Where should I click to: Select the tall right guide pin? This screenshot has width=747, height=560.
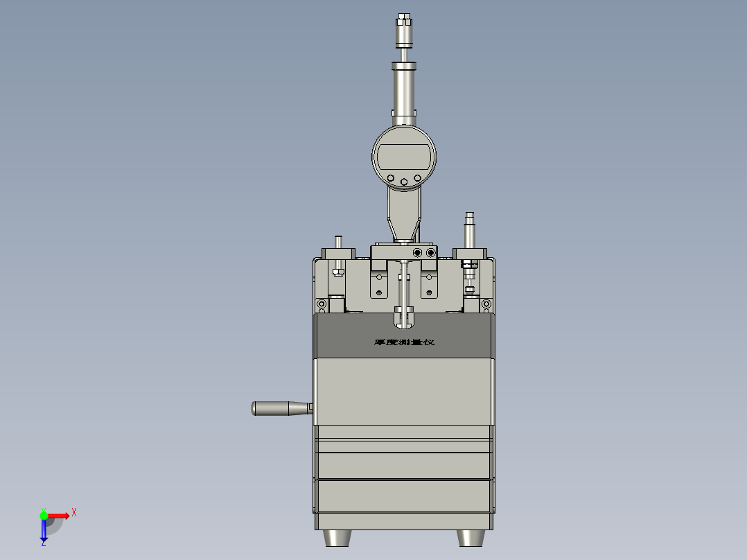point(470,230)
